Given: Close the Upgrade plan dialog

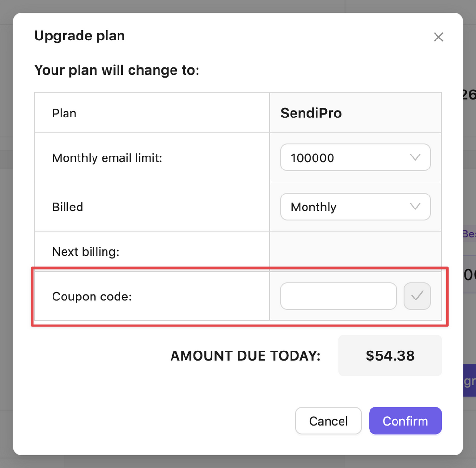Looking at the screenshot, I should pyautogui.click(x=438, y=37).
